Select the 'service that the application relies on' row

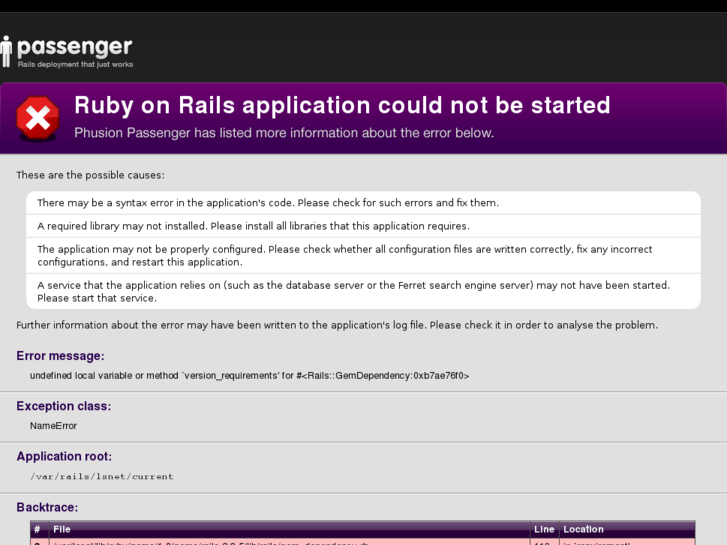[x=364, y=291]
